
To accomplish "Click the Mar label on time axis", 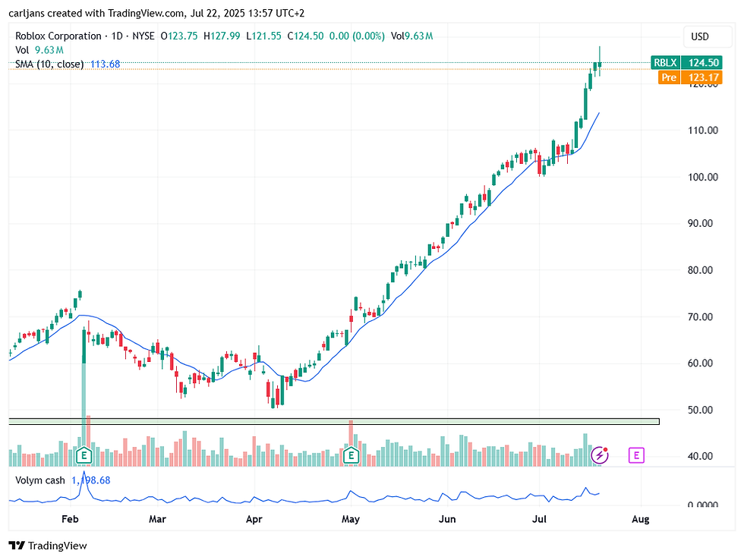I will 158,519.
